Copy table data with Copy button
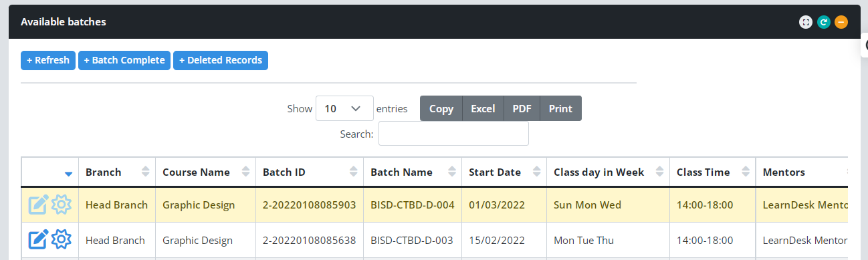 point(441,108)
